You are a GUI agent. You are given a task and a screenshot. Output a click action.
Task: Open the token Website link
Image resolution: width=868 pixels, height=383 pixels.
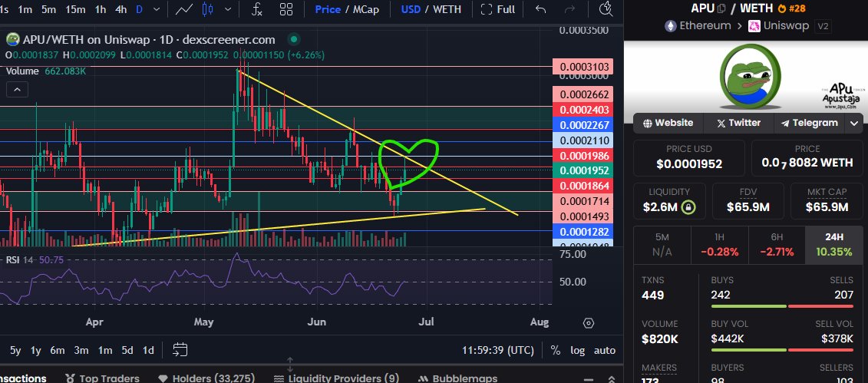tap(668, 123)
